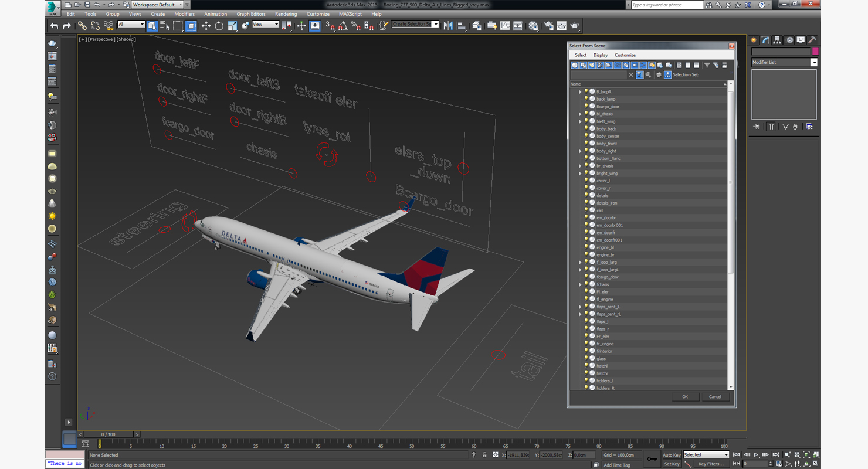Open the Modifier List dropdown
Image resolution: width=868 pixels, height=469 pixels.
pyautogui.click(x=784, y=62)
